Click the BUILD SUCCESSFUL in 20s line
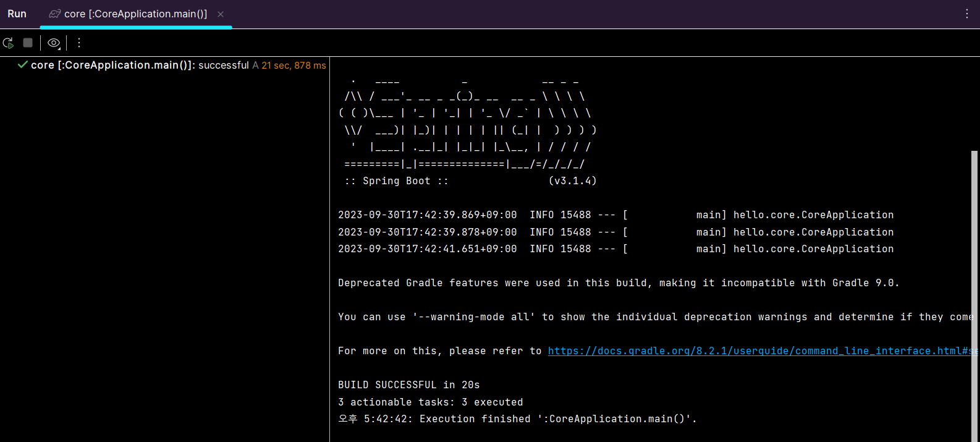 [409, 385]
